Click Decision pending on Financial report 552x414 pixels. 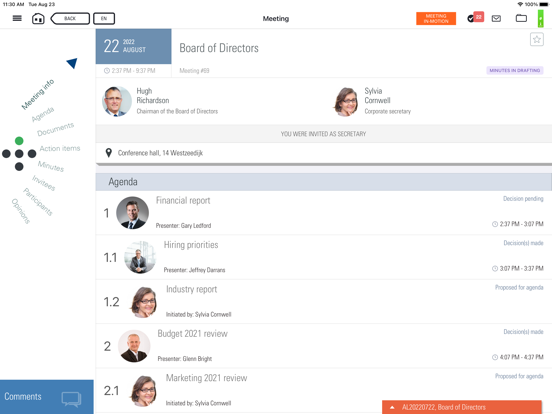pyautogui.click(x=523, y=199)
